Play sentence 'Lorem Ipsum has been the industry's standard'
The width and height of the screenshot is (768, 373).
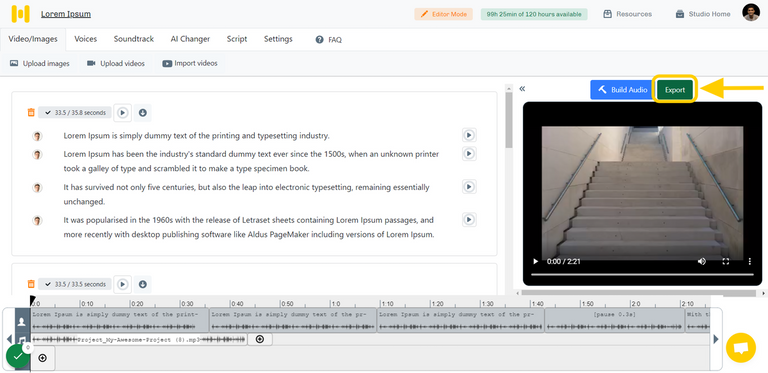pos(469,154)
